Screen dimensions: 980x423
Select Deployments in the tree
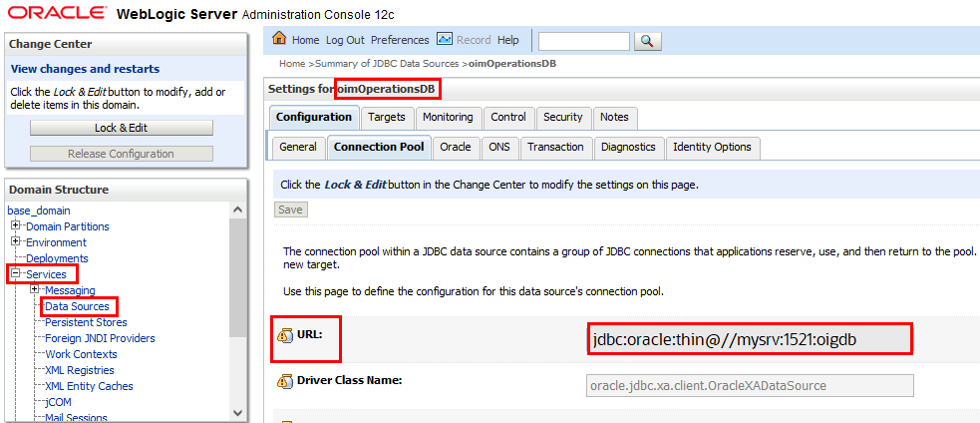point(57,258)
